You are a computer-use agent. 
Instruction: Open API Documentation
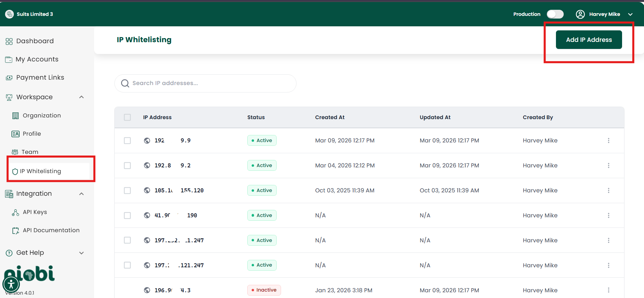pos(51,231)
